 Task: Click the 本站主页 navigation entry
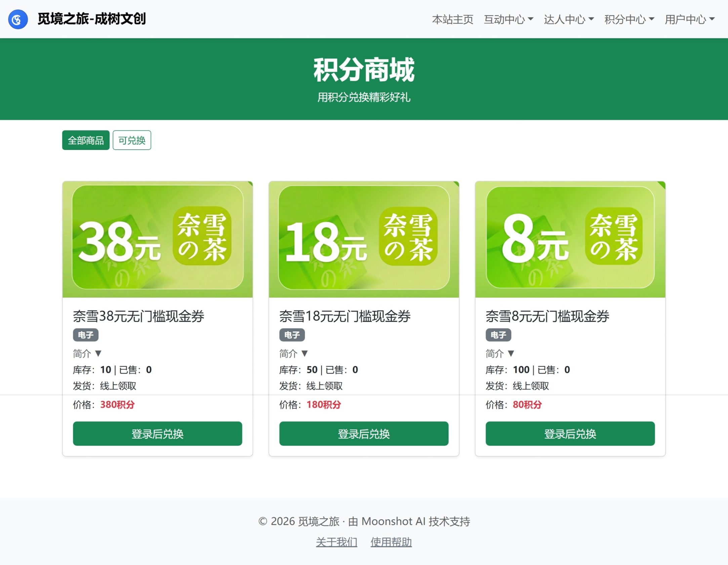coord(453,20)
